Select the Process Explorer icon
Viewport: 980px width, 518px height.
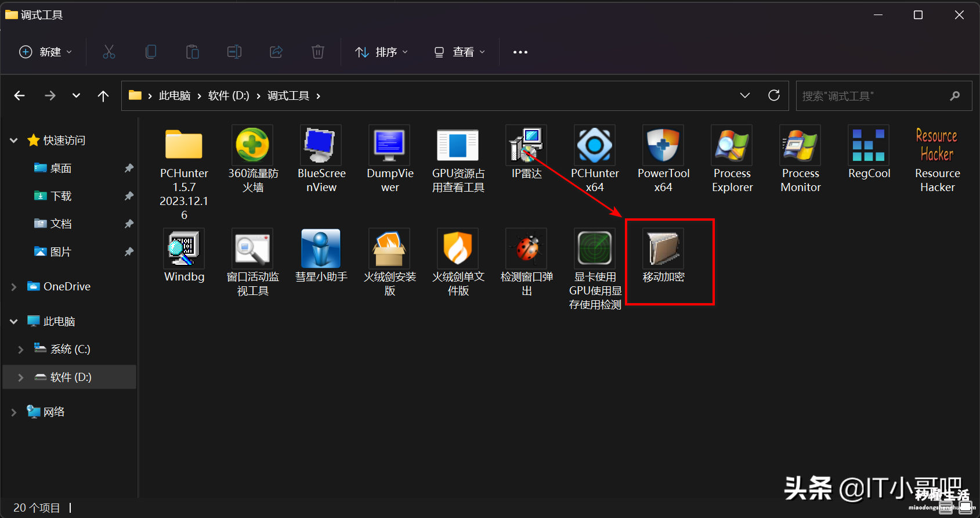(732, 145)
